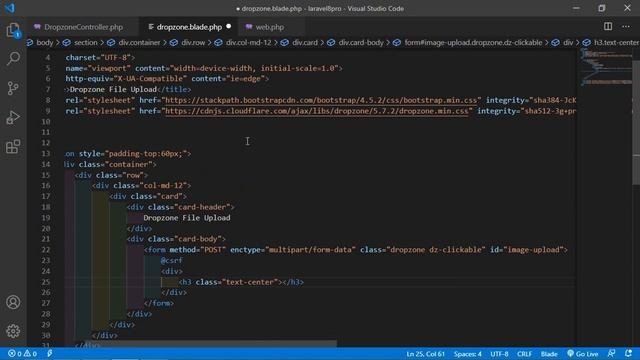
Task: Click CRLF end of line setting
Action: tap(524, 353)
